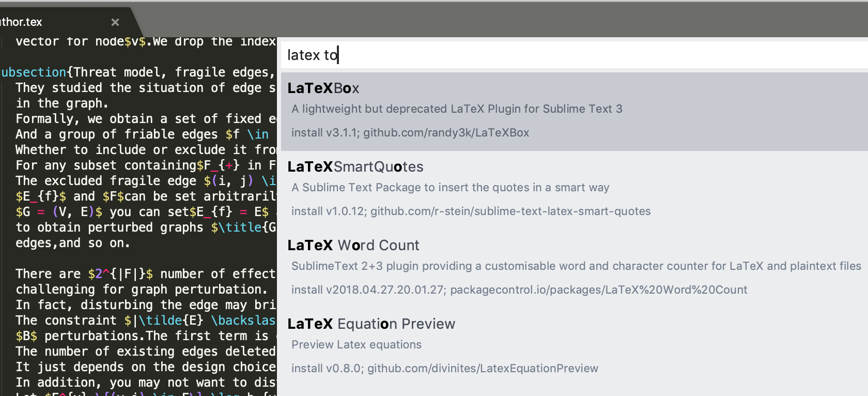The width and height of the screenshot is (868, 396).
Task: Click line 'The number of existing edges deleted'
Action: coord(146,352)
